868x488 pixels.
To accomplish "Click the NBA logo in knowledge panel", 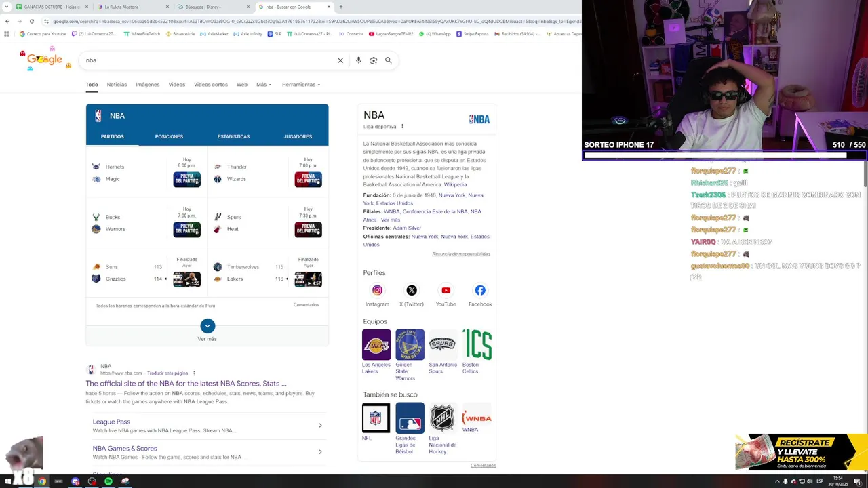I will coord(479,119).
